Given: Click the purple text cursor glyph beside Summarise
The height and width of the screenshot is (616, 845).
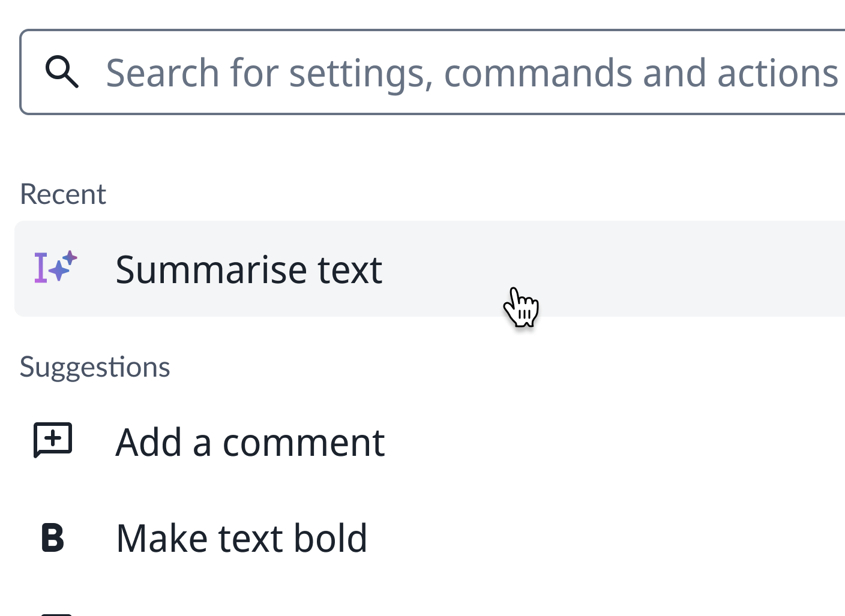Looking at the screenshot, I should tap(40, 268).
